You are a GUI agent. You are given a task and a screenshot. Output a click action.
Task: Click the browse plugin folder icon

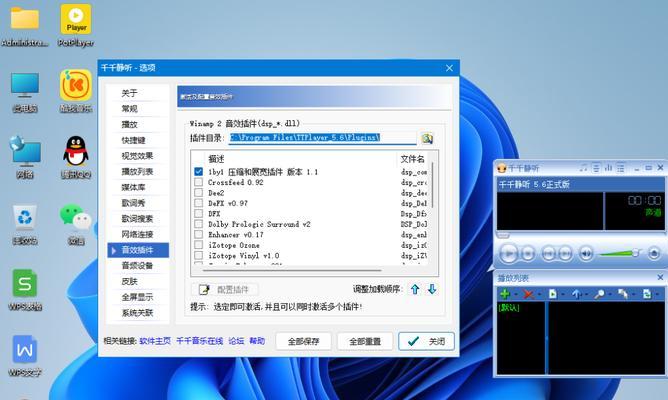click(x=427, y=138)
